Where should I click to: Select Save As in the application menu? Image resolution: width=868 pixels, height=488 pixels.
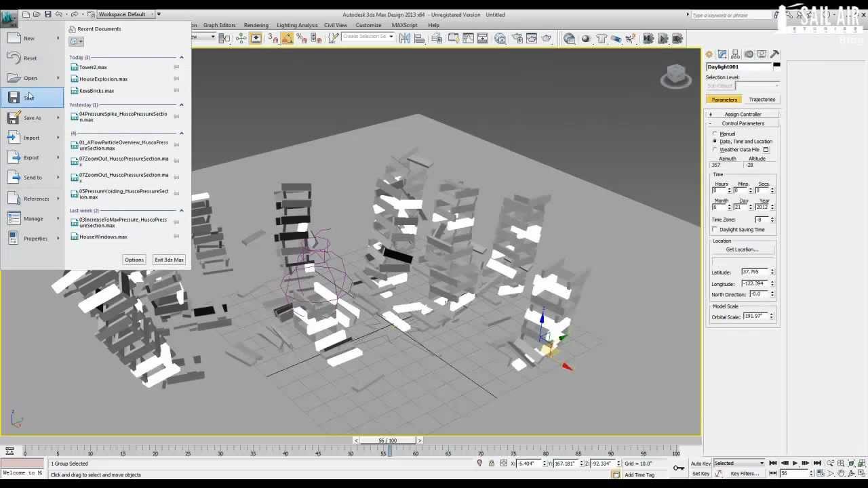[x=32, y=118]
